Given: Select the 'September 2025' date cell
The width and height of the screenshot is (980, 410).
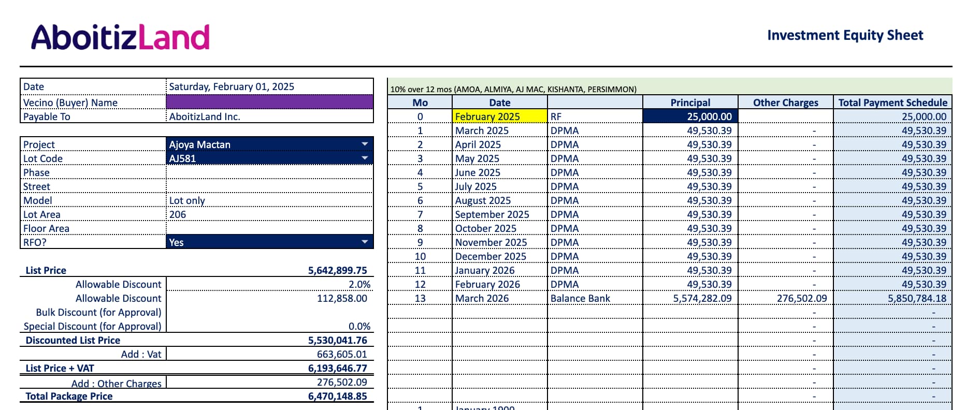Looking at the screenshot, I should pos(499,214).
